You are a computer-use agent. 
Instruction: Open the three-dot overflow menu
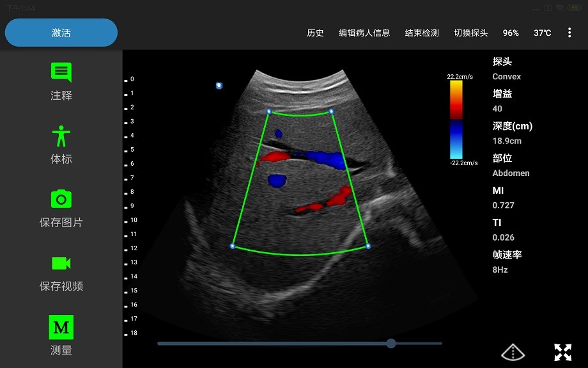click(x=569, y=33)
